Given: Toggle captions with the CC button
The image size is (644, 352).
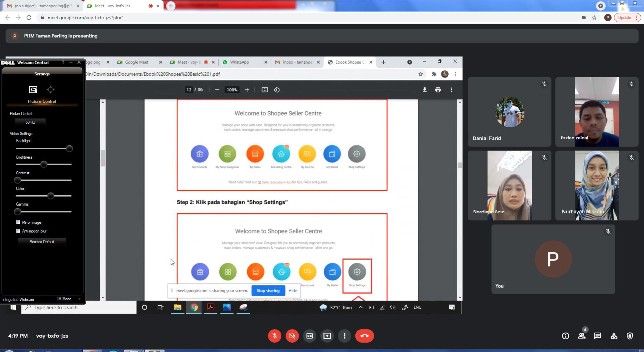Looking at the screenshot, I should tap(309, 336).
